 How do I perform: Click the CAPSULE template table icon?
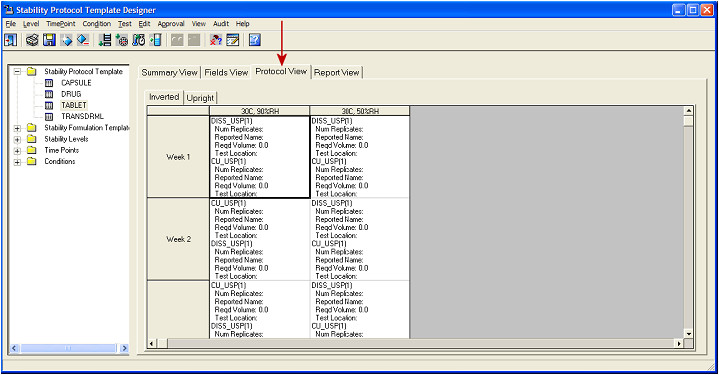pyautogui.click(x=49, y=83)
